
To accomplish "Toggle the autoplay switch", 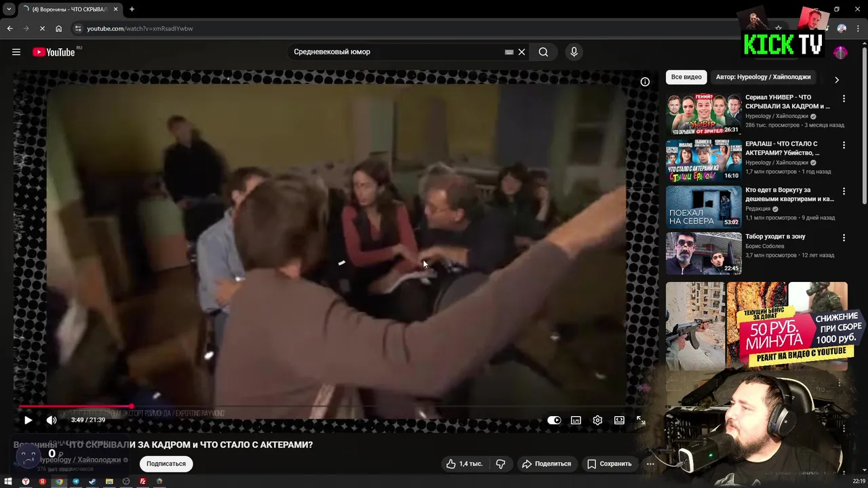I will coord(554,420).
